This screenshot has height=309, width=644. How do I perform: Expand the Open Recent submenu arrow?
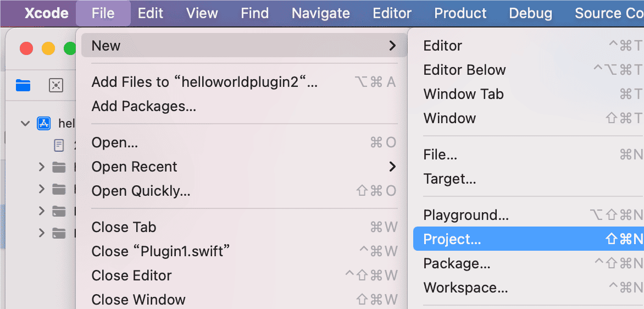[x=392, y=167]
